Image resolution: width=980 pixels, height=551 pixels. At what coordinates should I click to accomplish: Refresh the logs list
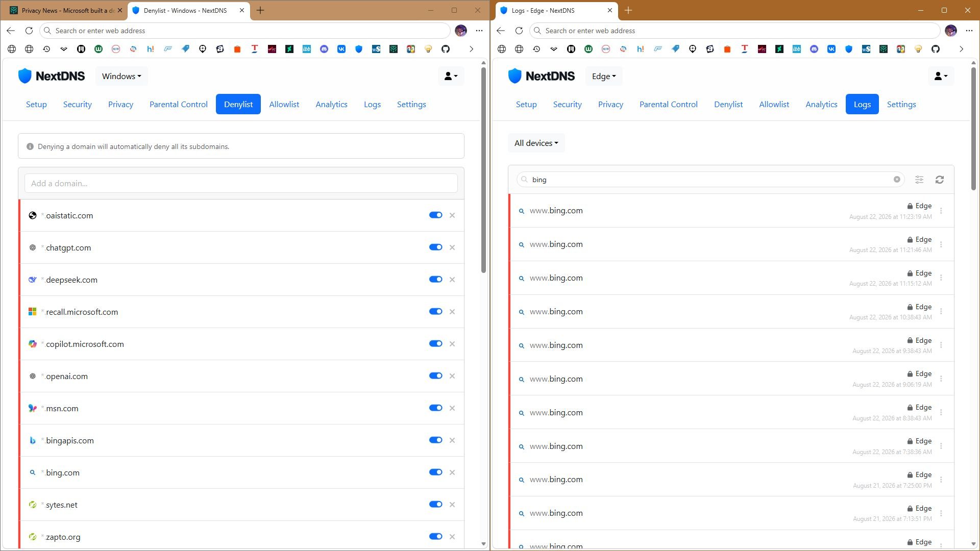(940, 180)
